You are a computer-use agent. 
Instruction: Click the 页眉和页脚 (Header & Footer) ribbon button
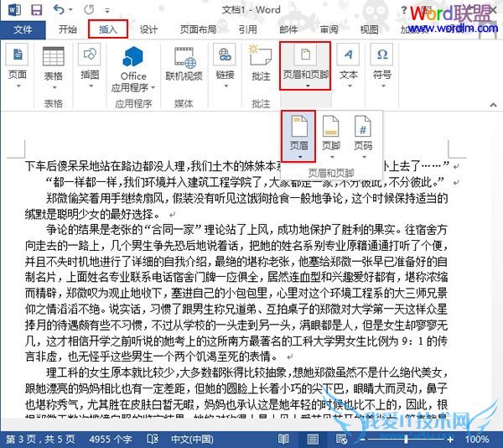[x=305, y=65]
